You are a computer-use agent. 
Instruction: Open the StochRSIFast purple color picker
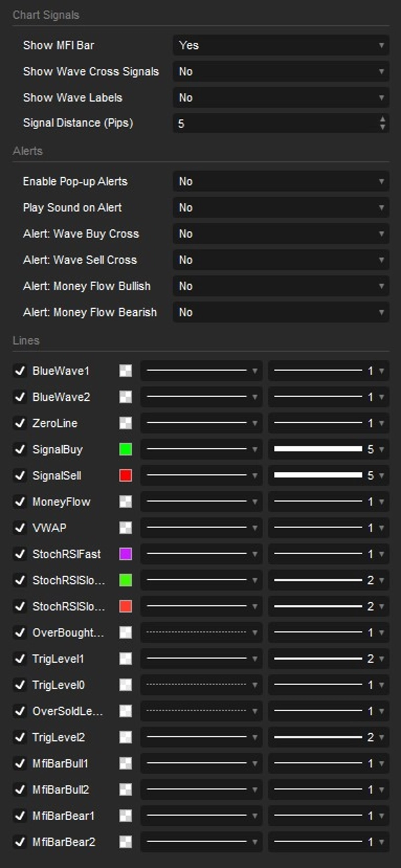[126, 554]
